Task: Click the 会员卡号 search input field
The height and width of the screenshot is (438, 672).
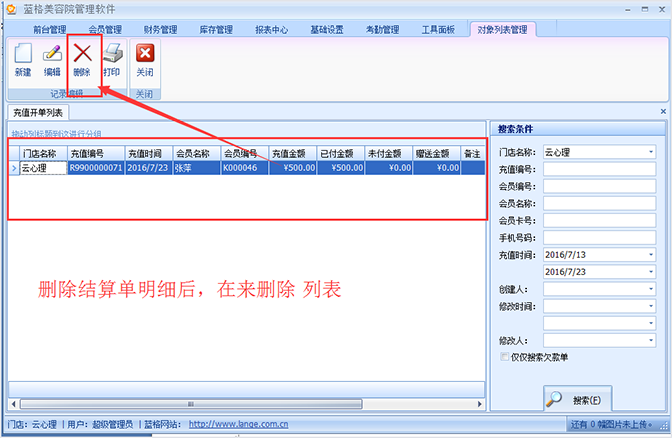Action: tap(600, 221)
